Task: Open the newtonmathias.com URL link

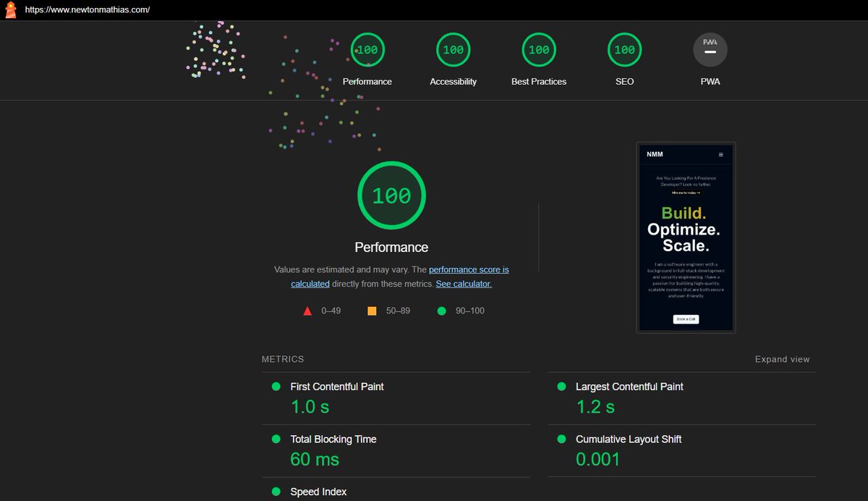Action: pyautogui.click(x=88, y=11)
